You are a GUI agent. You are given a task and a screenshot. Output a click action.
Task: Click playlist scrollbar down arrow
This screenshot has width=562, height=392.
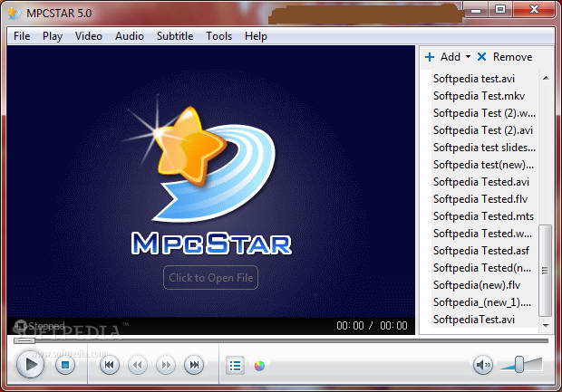546,325
